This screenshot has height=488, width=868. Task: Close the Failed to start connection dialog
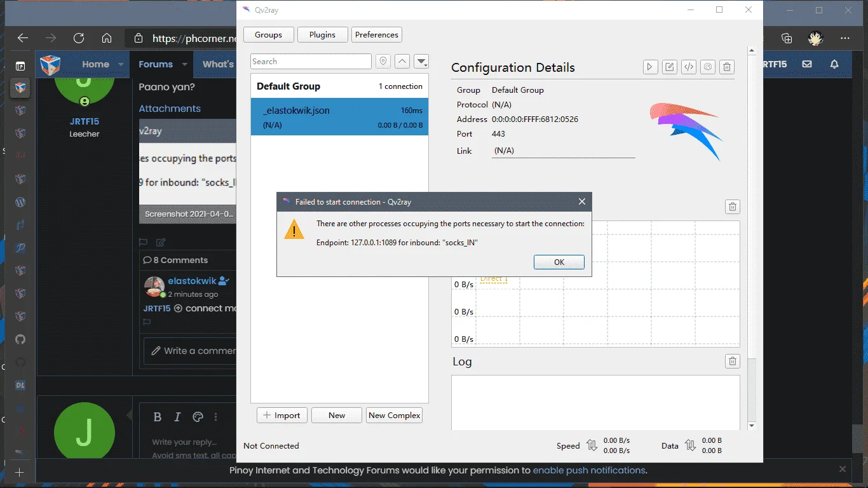(x=581, y=201)
